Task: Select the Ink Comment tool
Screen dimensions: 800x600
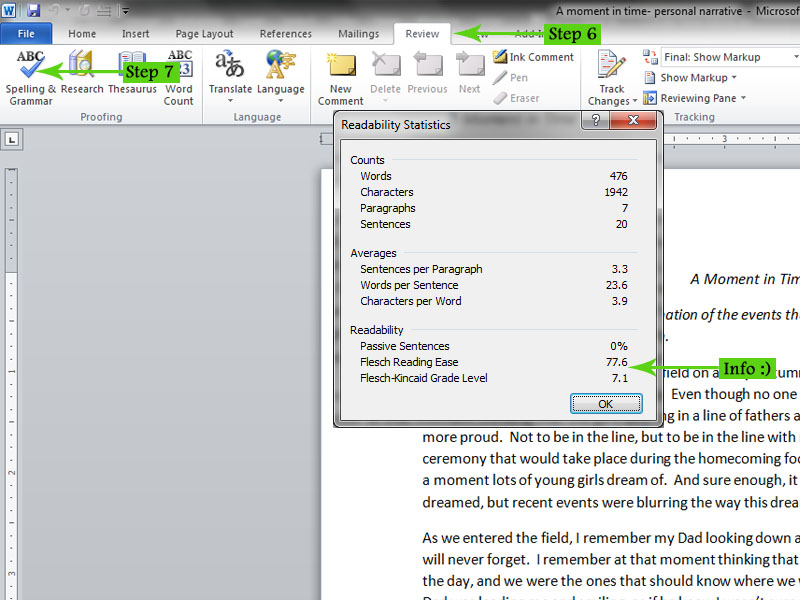Action: [x=534, y=57]
